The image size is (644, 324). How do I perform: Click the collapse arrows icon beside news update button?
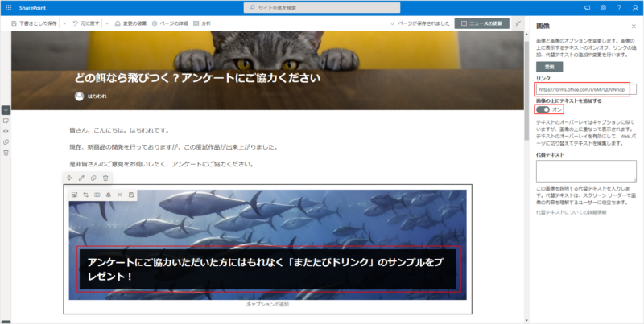(x=518, y=23)
